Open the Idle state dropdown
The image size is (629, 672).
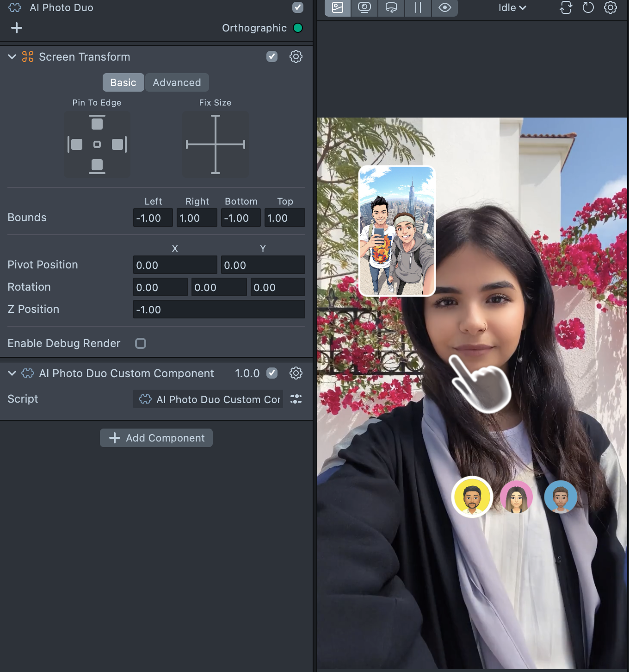(x=512, y=7)
